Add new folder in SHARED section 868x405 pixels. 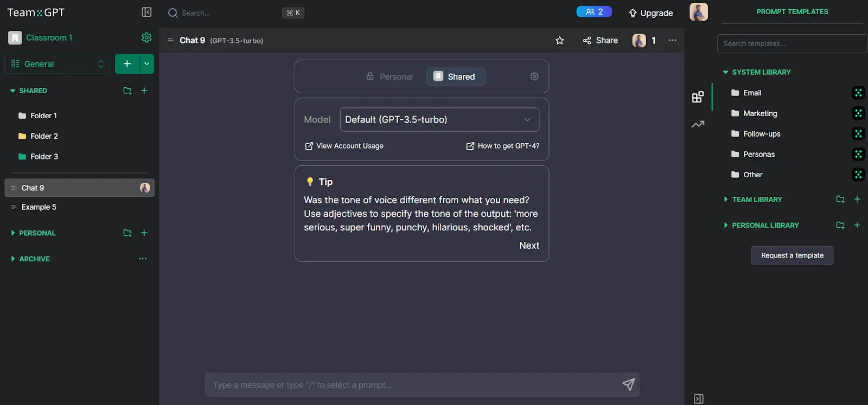pyautogui.click(x=127, y=91)
